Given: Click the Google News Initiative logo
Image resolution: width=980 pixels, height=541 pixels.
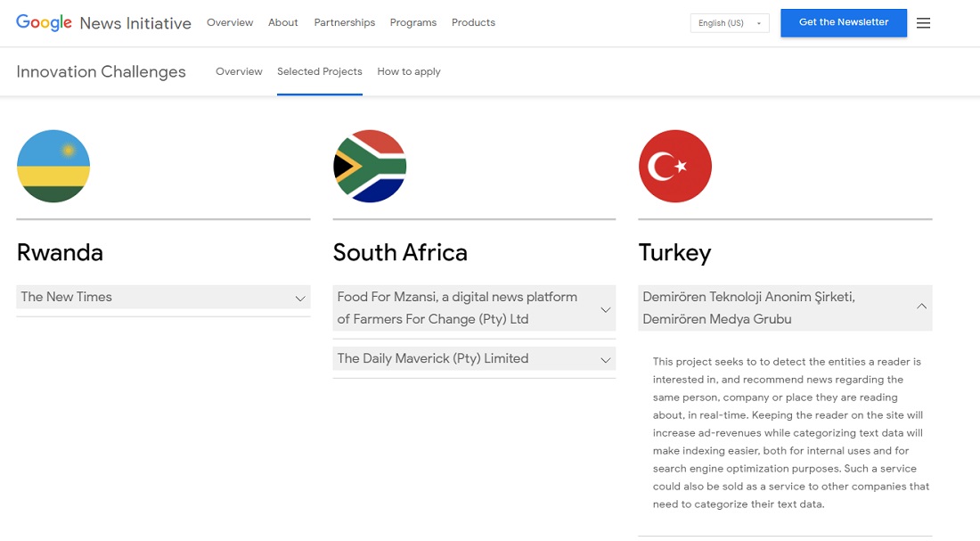Looking at the screenshot, I should pyautogui.click(x=103, y=22).
